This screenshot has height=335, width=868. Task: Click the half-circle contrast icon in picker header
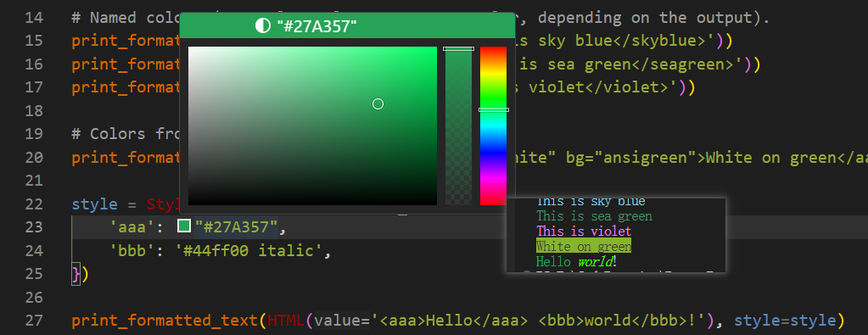click(262, 25)
